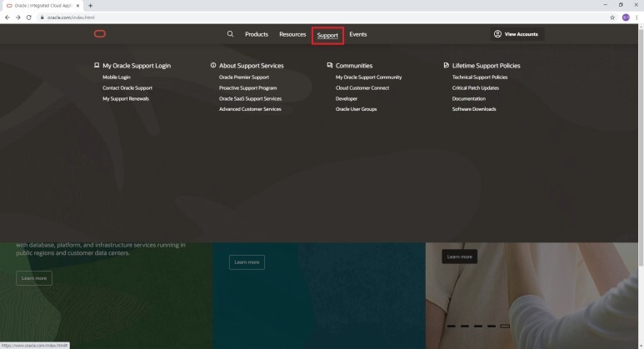The image size is (644, 349).
Task: Click the View Accounts user icon
Action: pyautogui.click(x=497, y=34)
